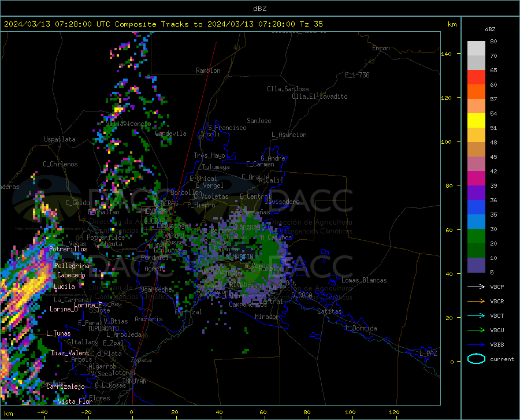Viewport: 520px width, 420px height.
Task: Click the UTC Composite Tracks timestamp header
Action: click(163, 24)
